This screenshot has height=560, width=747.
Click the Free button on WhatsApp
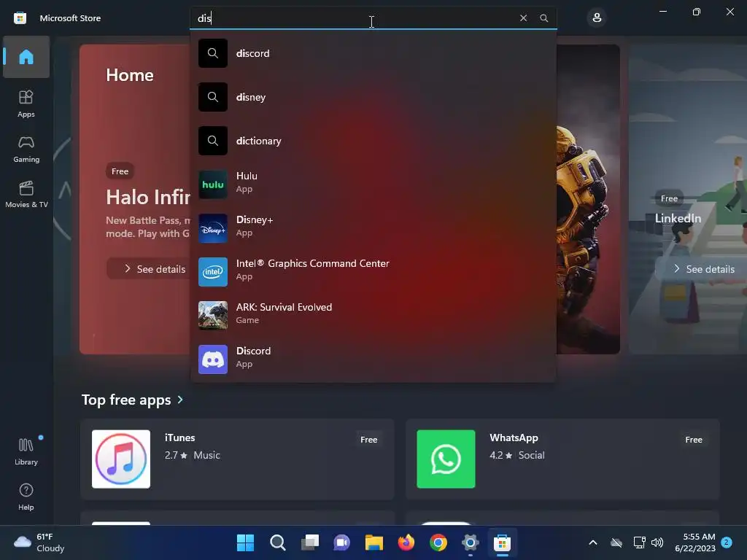click(694, 440)
